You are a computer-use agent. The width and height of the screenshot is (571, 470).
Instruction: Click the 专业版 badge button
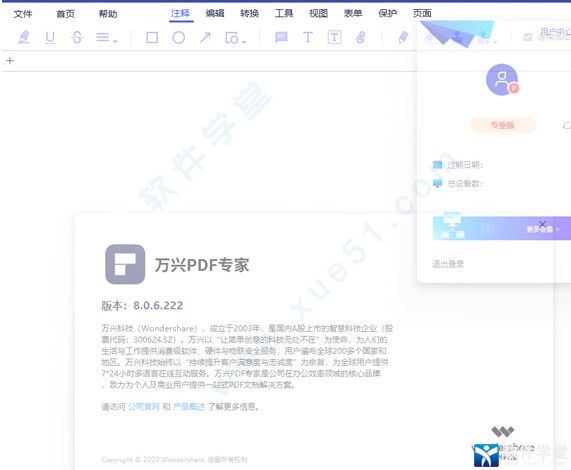(x=503, y=125)
